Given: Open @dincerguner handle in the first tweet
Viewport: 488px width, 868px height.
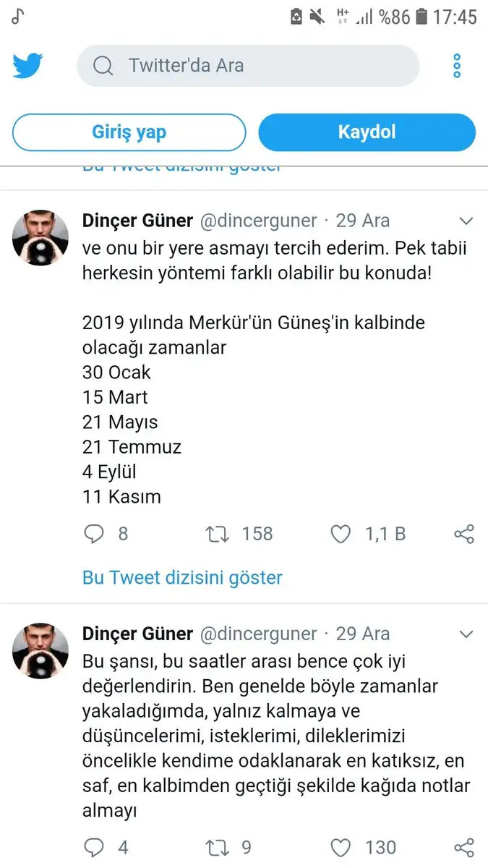Looking at the screenshot, I should (x=258, y=221).
